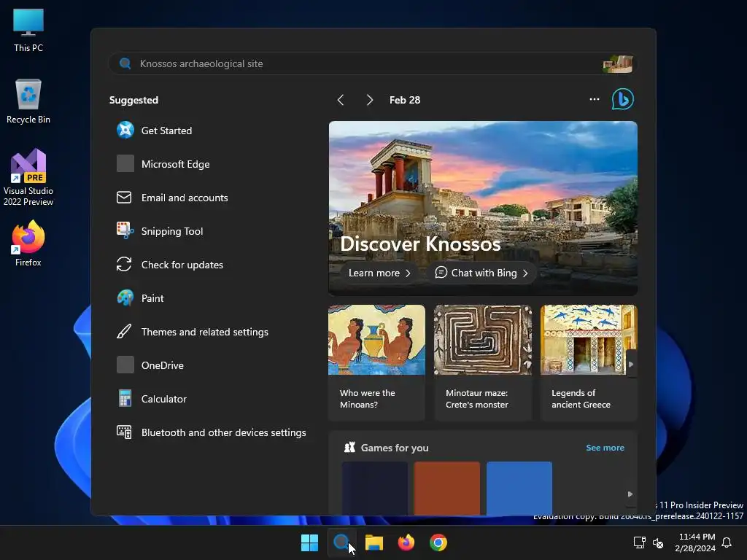Viewport: 747px width, 560px height.
Task: Open Firefox from the taskbar
Action: tap(406, 542)
